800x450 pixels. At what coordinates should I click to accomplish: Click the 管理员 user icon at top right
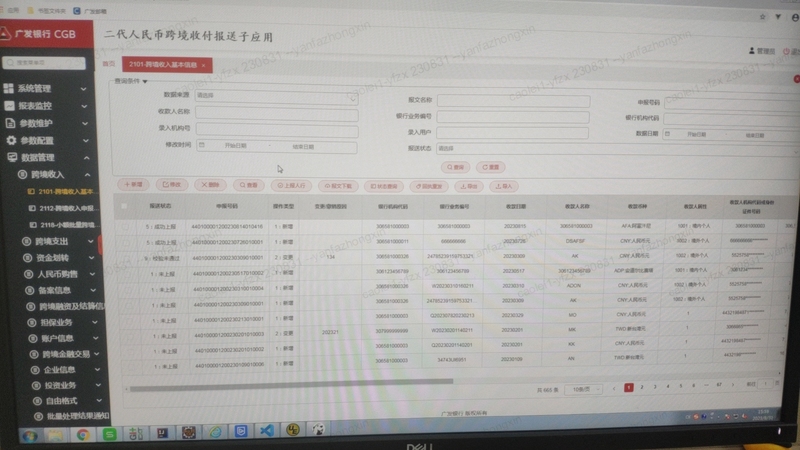(x=752, y=51)
